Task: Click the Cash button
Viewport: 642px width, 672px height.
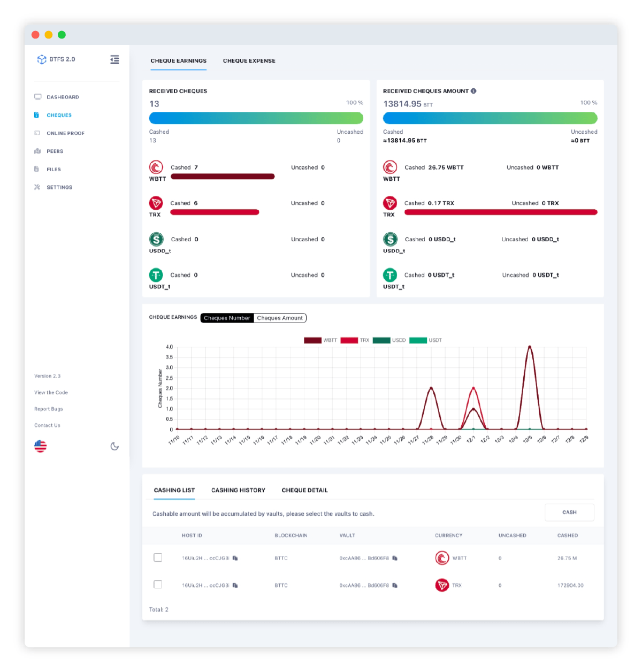Action: (x=569, y=513)
